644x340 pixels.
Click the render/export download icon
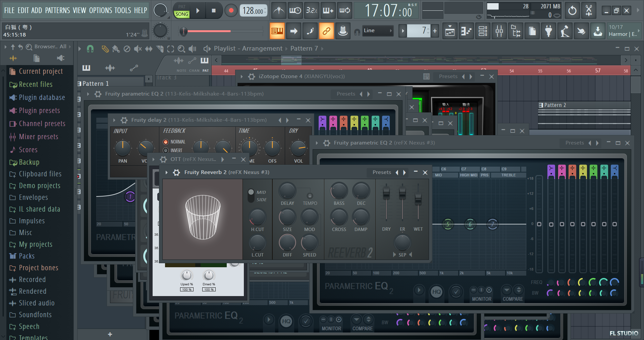click(598, 32)
